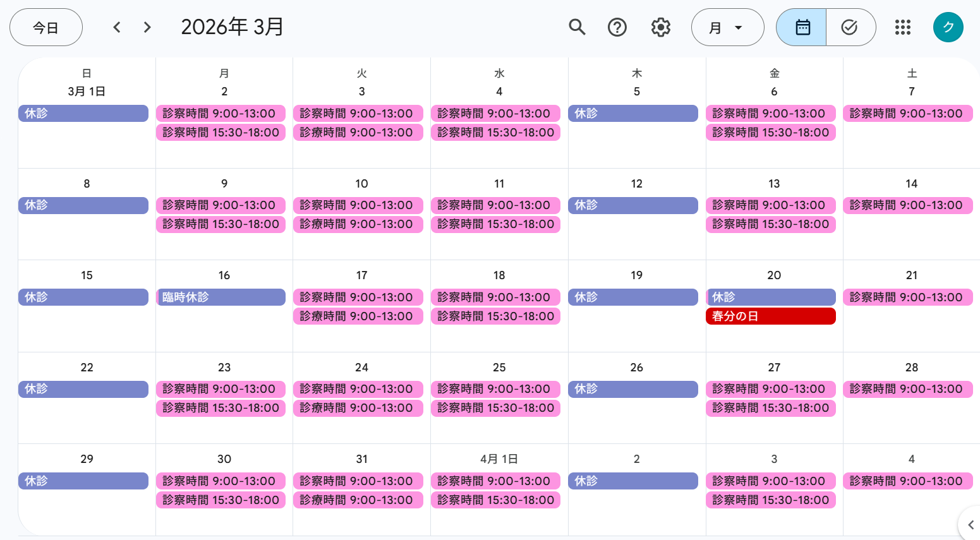Open 15:30-18:00 event on Monday March 2
Screen dimensions: 980x540
(x=221, y=133)
